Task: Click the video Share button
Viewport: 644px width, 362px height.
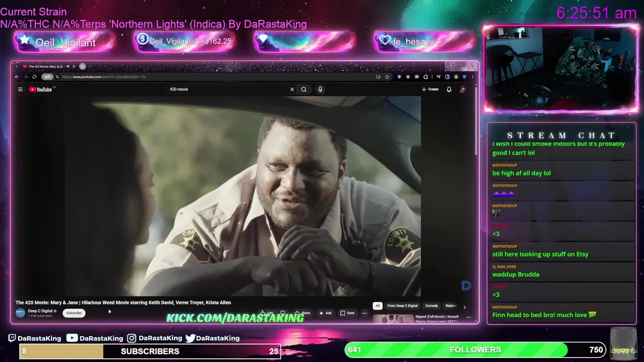Action: pyautogui.click(x=302, y=313)
